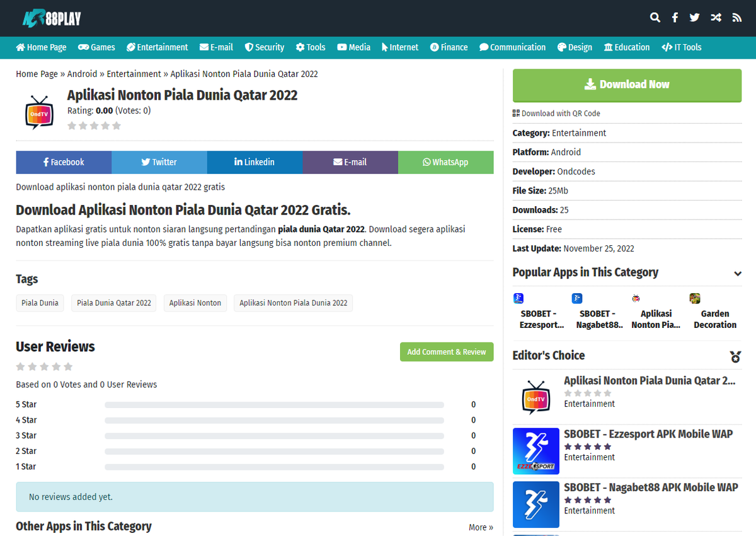
Task: Click SBOBET Nagabet88 small icon in Popular Apps
Action: (x=577, y=298)
